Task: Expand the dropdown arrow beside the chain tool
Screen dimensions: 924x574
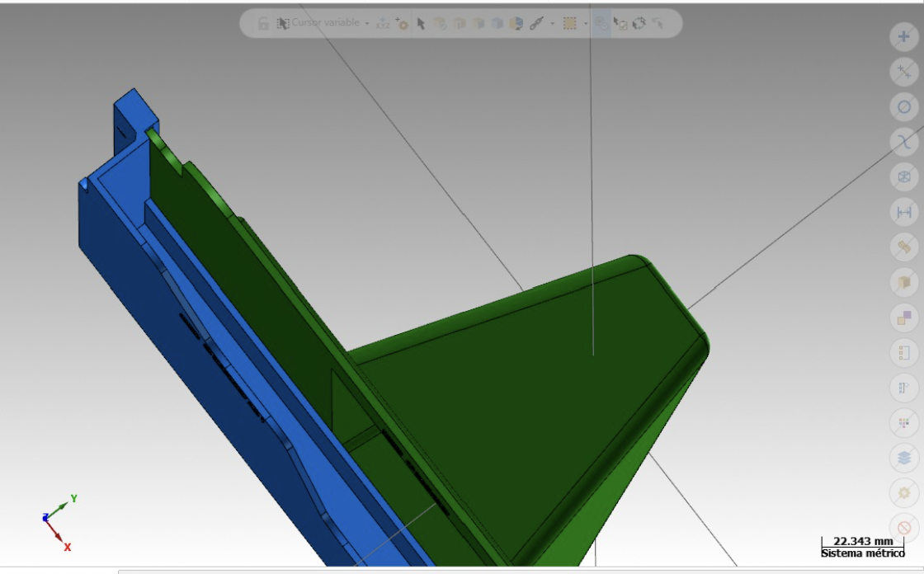Action: 552,25
